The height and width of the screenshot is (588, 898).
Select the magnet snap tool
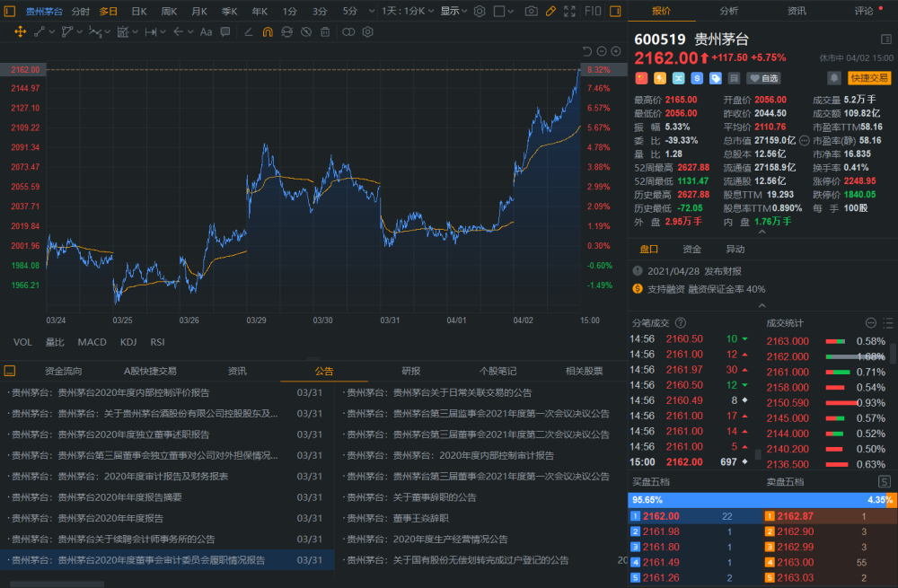pyautogui.click(x=268, y=32)
